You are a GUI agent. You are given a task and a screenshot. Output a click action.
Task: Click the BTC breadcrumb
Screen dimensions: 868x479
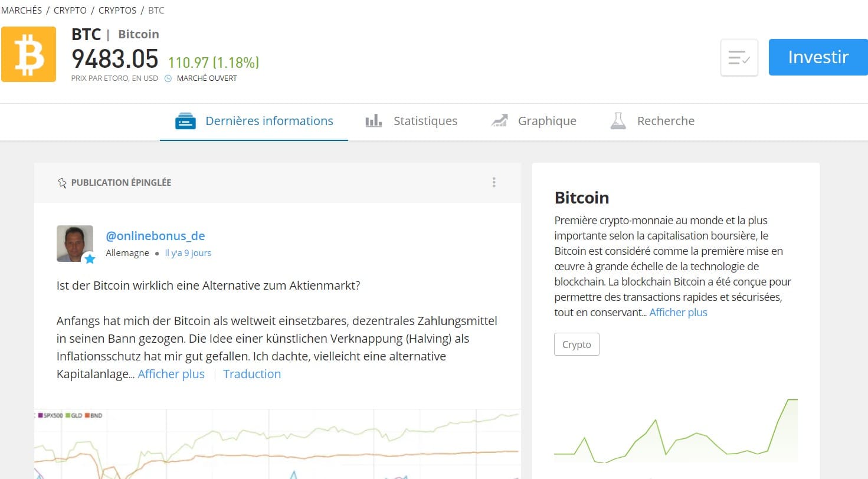(x=156, y=11)
